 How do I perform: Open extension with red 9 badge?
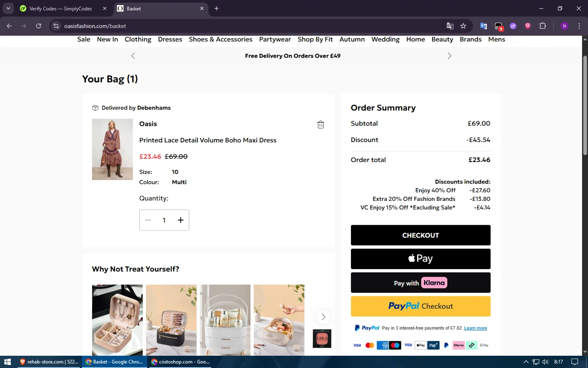pyautogui.click(x=499, y=26)
